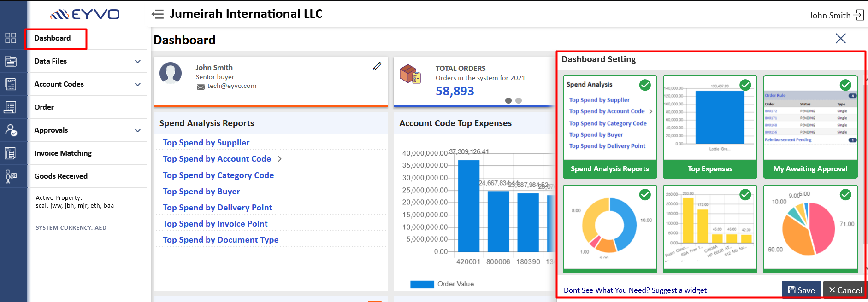868x302 pixels.
Task: Click the Approvals person icon in the icon strip
Action: click(11, 130)
